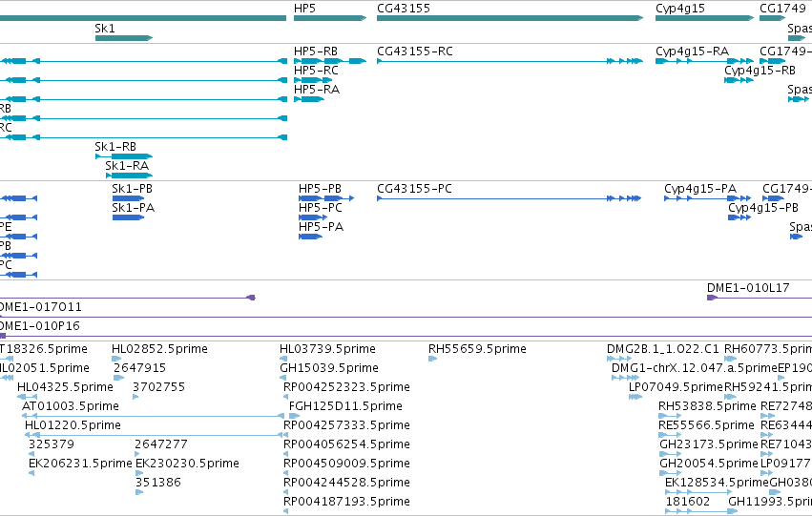The image size is (812, 516).
Task: Click the RE55566.5prime EST label
Action: coord(706,425)
